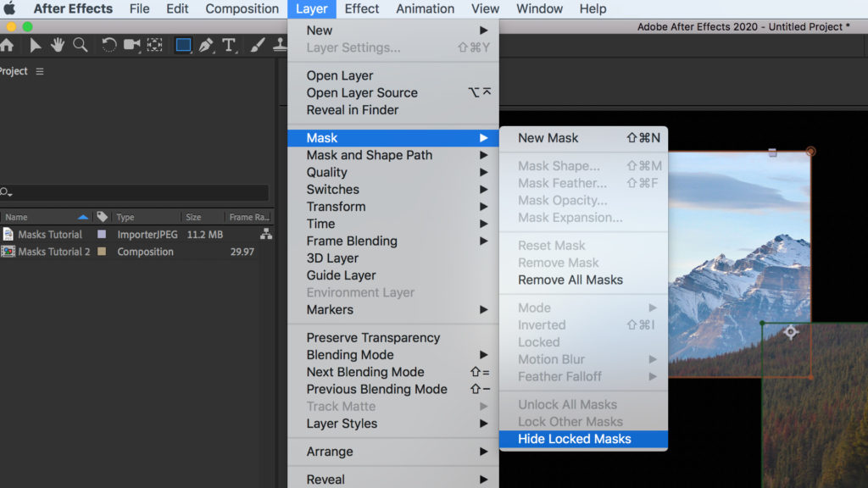Click Remove All Masks
The width and height of the screenshot is (868, 488).
(570, 280)
